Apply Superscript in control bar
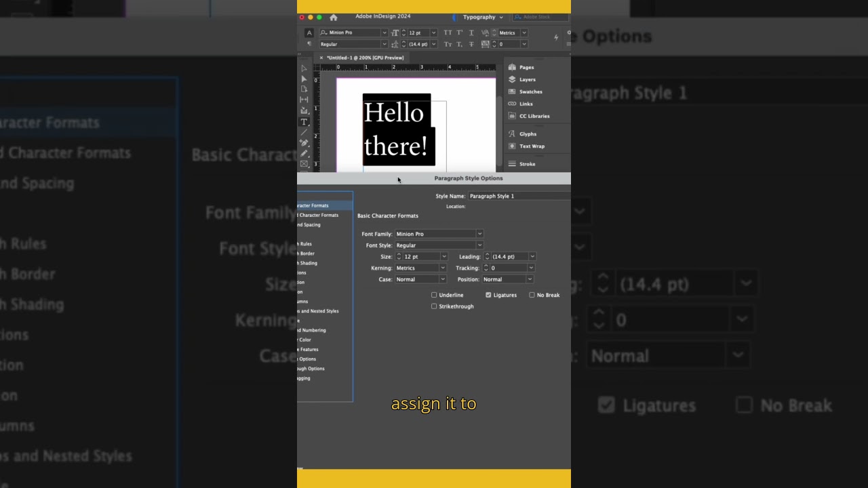Image resolution: width=868 pixels, height=488 pixels. click(459, 33)
